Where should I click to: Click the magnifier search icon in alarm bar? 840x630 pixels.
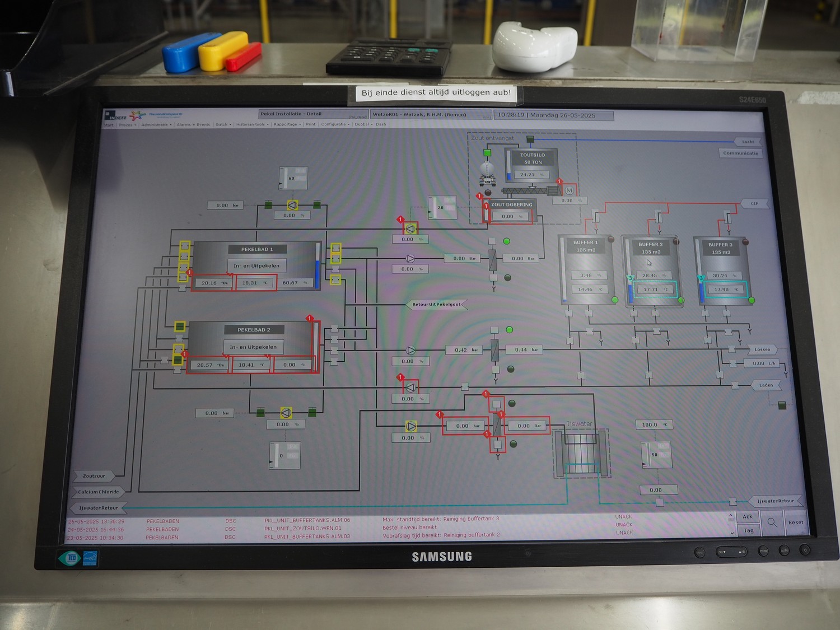(772, 522)
